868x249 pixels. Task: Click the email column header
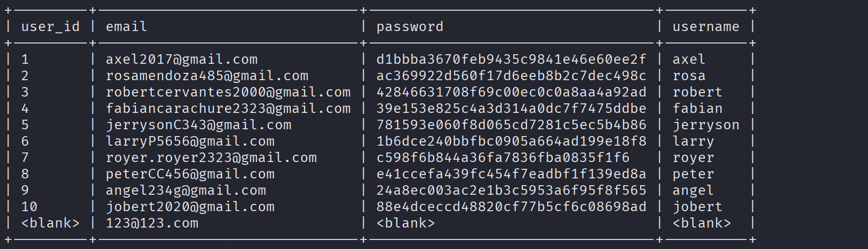pos(126,27)
